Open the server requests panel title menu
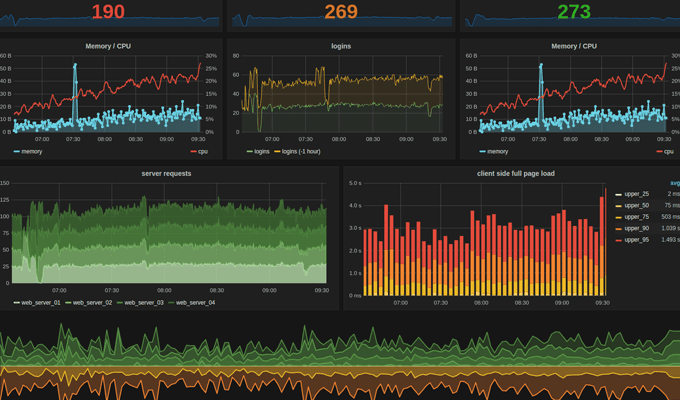The image size is (680, 400). [166, 173]
